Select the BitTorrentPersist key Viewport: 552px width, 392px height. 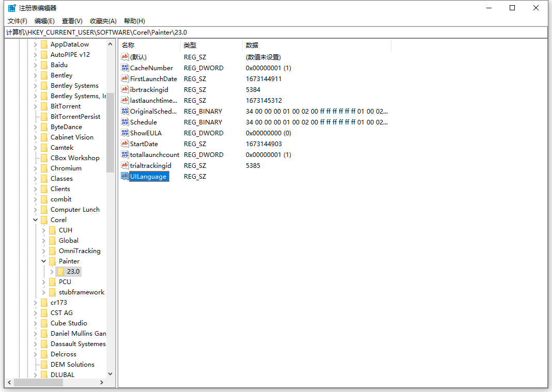(x=75, y=117)
